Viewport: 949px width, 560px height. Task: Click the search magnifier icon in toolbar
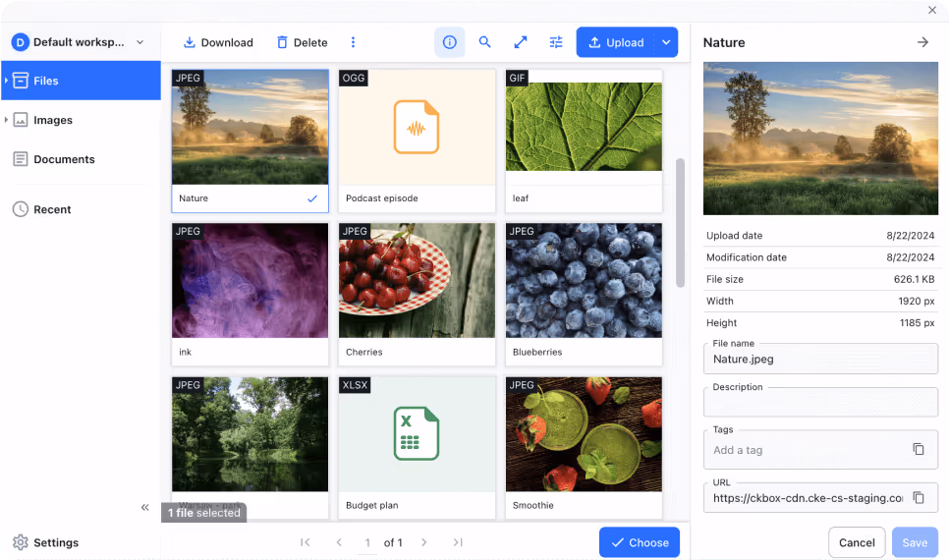[484, 42]
